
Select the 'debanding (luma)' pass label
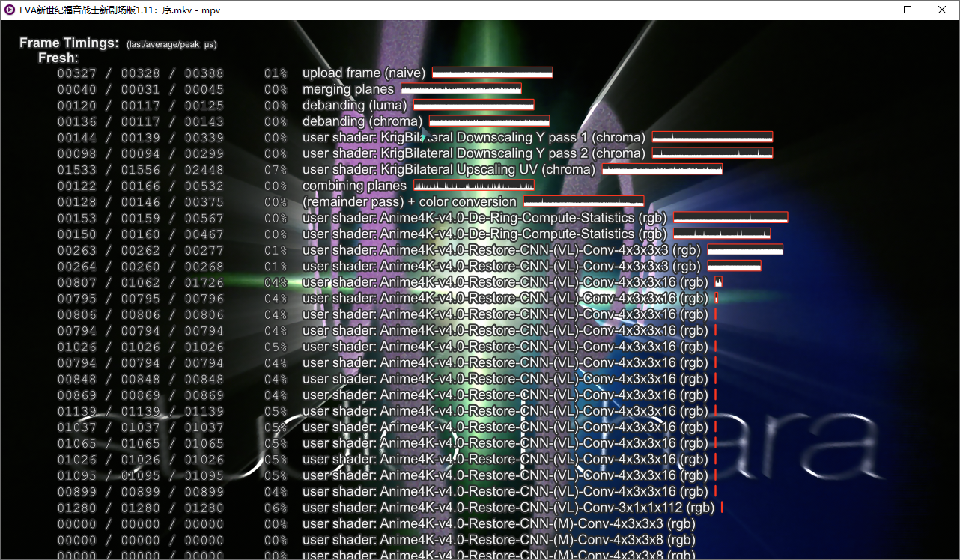tap(355, 106)
